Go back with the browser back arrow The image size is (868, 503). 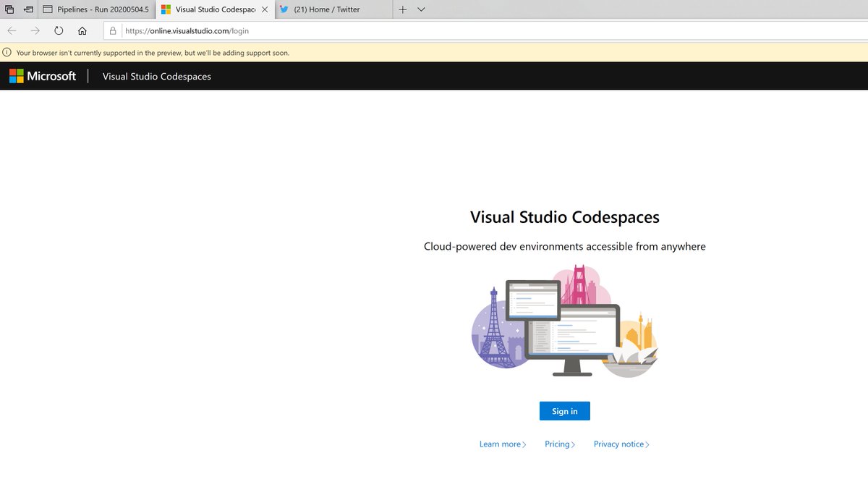click(x=12, y=30)
